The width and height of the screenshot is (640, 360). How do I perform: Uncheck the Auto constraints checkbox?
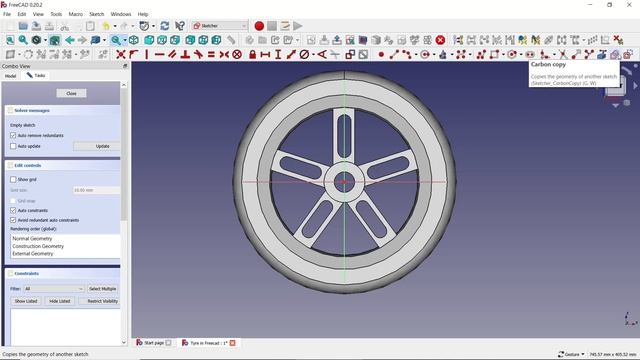pyautogui.click(x=13, y=211)
